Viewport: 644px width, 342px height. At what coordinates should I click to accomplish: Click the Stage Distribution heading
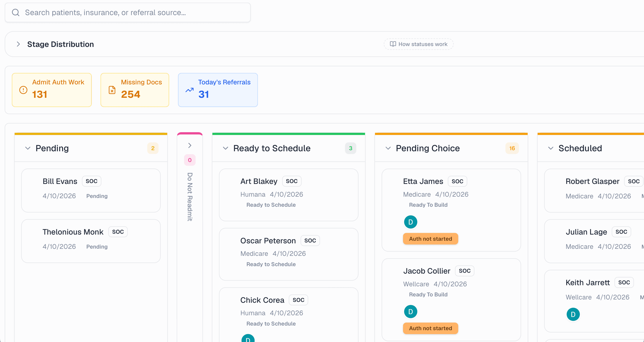60,44
